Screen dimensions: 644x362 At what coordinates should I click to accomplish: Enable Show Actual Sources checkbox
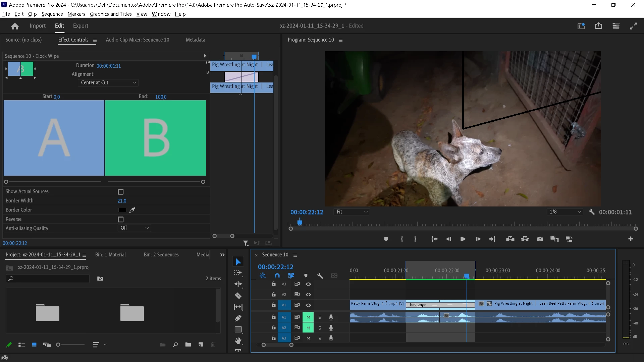click(121, 192)
